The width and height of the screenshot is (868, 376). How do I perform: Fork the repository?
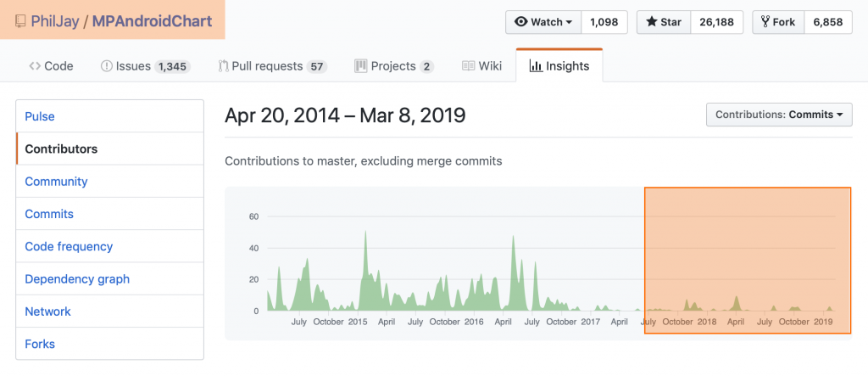pyautogui.click(x=777, y=22)
